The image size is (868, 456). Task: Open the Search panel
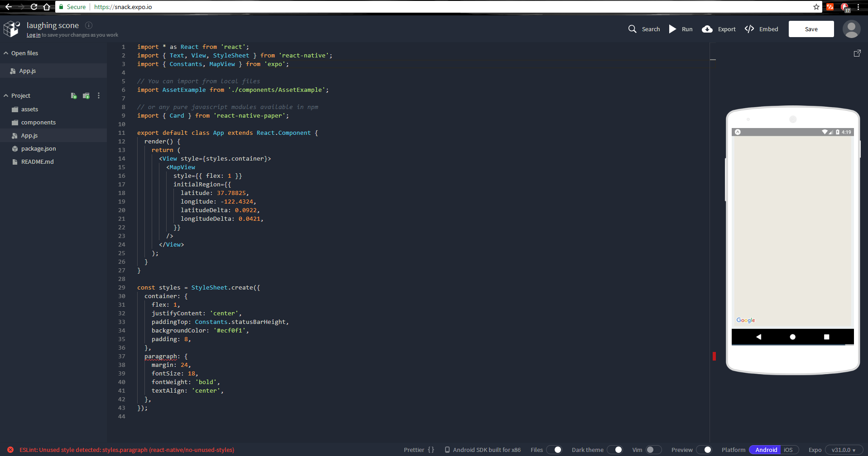tap(644, 29)
